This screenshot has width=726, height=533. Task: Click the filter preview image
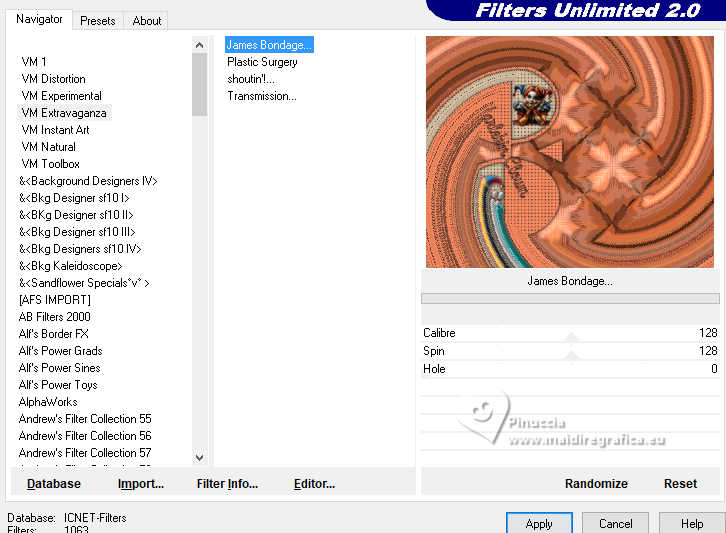click(x=570, y=152)
